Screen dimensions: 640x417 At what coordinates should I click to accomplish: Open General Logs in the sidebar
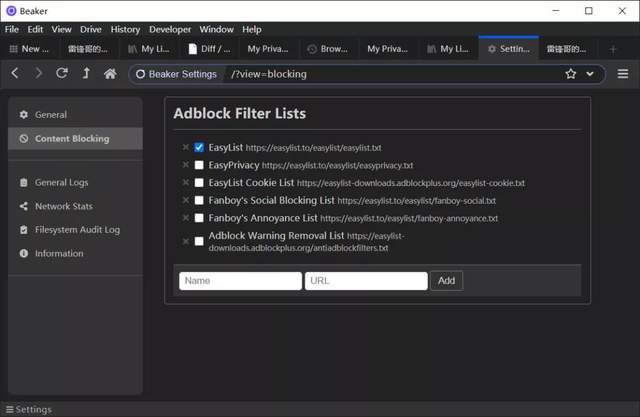tap(61, 182)
